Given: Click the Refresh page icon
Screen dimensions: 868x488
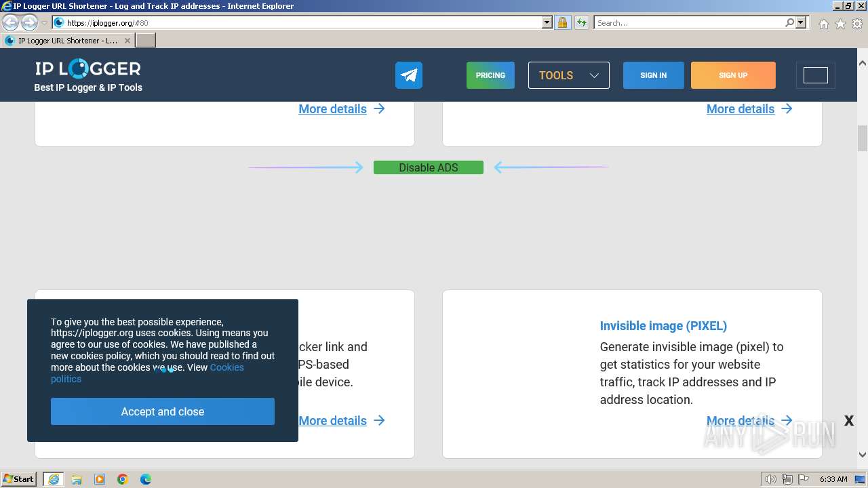Looking at the screenshot, I should [581, 22].
